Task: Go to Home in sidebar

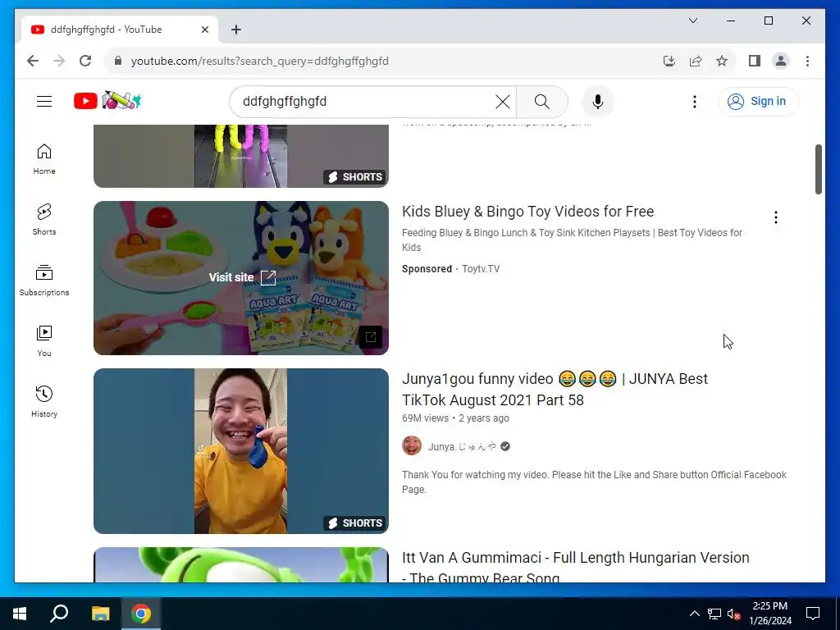Action: (x=44, y=159)
